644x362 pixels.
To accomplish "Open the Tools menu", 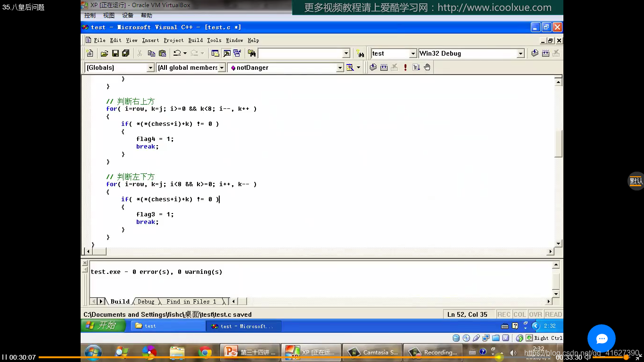I will [x=214, y=40].
